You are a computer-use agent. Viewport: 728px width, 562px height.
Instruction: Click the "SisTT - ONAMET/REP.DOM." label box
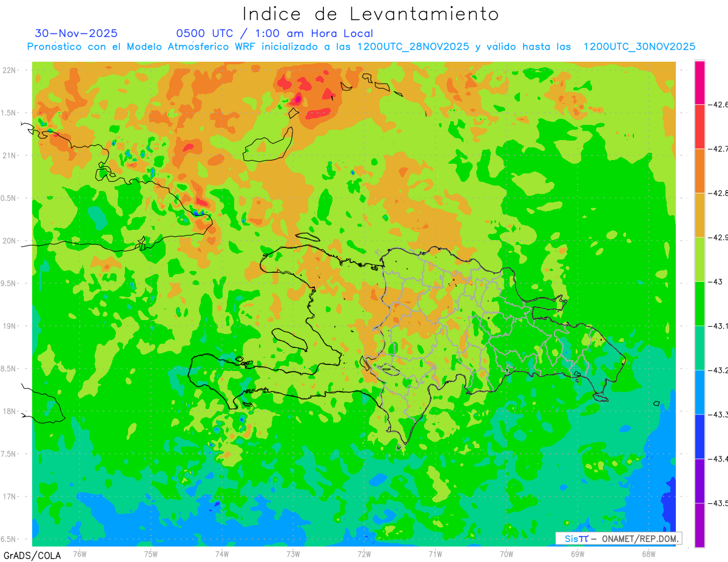[618, 538]
